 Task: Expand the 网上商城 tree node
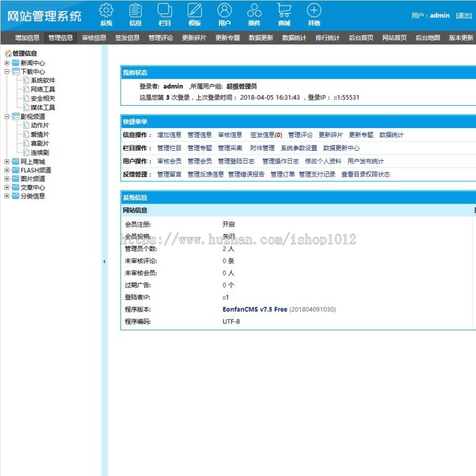(x=7, y=161)
